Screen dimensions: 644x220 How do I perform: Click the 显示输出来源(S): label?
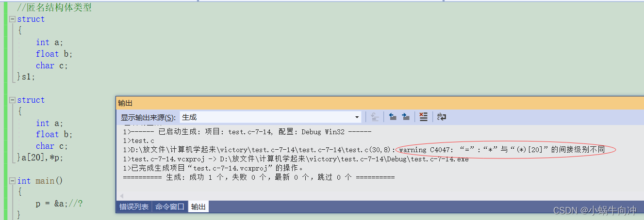[x=148, y=117]
